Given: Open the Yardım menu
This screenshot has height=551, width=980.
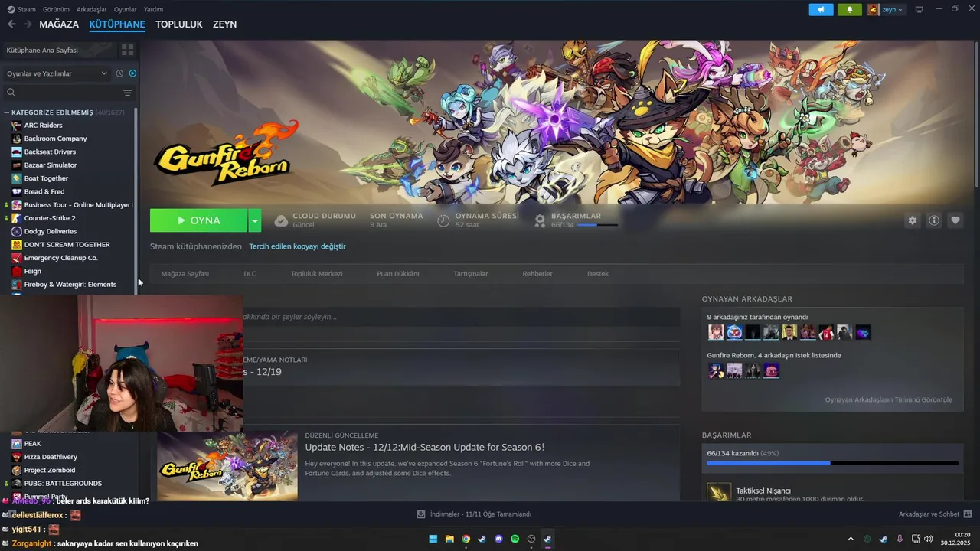Looking at the screenshot, I should pyautogui.click(x=153, y=9).
